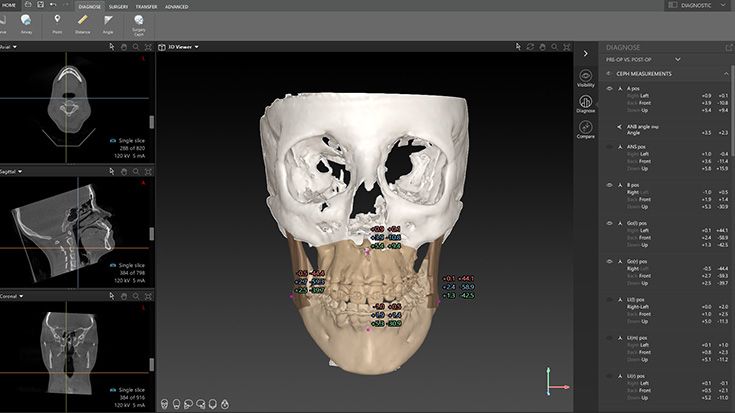Select the Angle measurement tool
Image resolution: width=735 pixels, height=413 pixels.
click(108, 22)
